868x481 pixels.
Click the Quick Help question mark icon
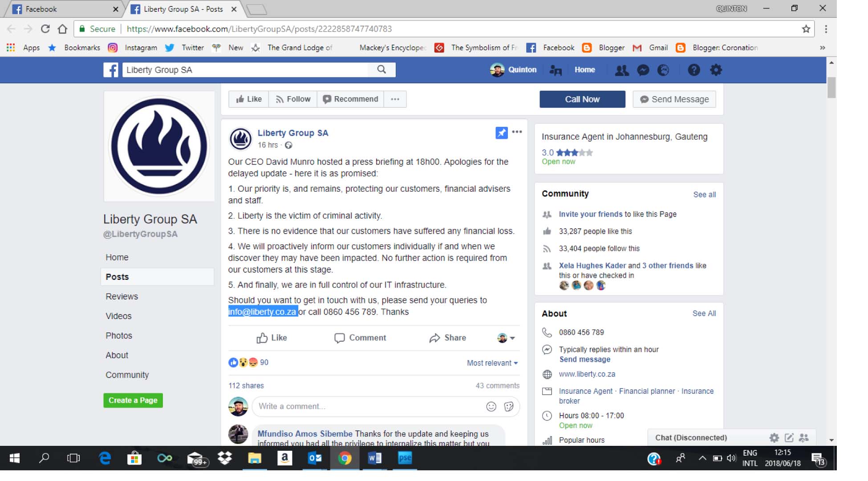pyautogui.click(x=694, y=70)
